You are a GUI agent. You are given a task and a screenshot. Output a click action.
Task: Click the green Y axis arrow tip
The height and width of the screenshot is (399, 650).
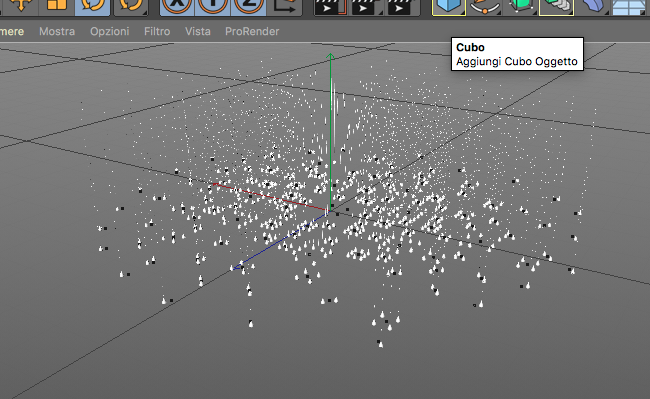(330, 56)
